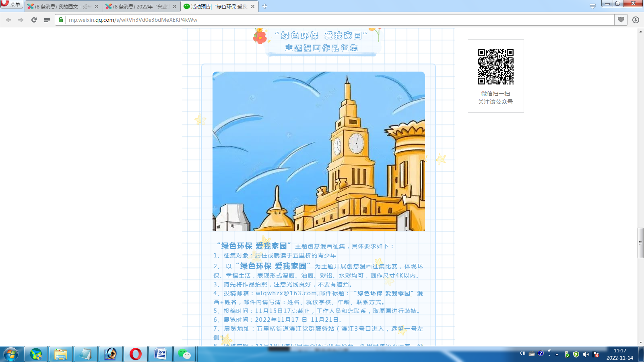Open WeChat from the taskbar
The image size is (644, 362).
pyautogui.click(x=185, y=354)
